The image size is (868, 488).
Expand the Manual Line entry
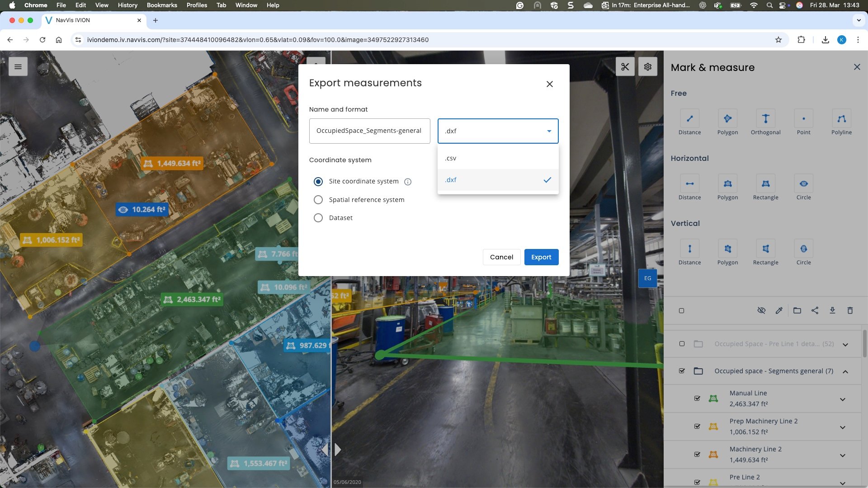(x=842, y=399)
